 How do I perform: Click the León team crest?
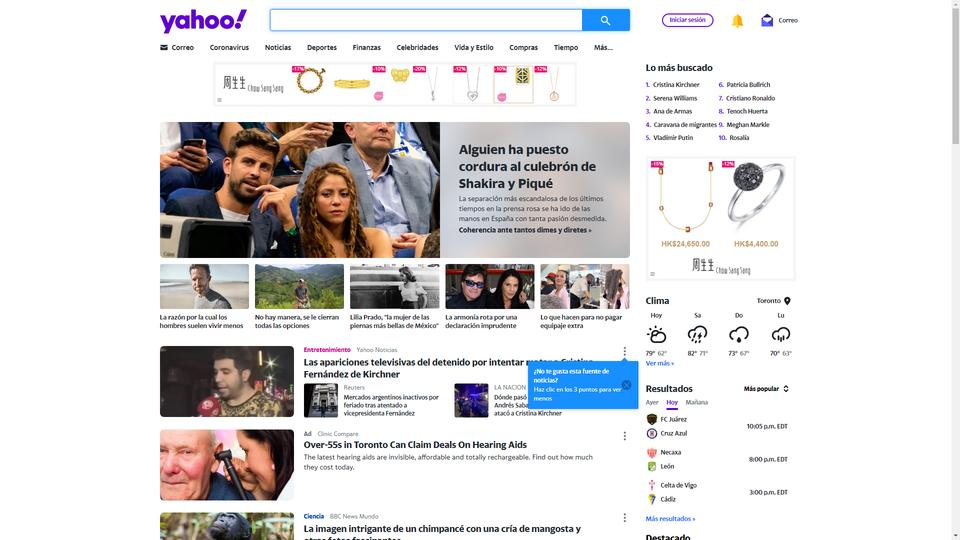pos(651,467)
